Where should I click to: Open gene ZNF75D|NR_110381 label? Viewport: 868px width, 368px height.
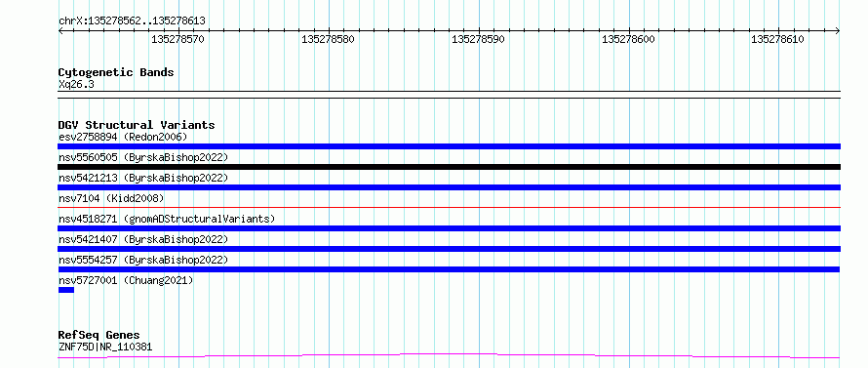(x=105, y=347)
